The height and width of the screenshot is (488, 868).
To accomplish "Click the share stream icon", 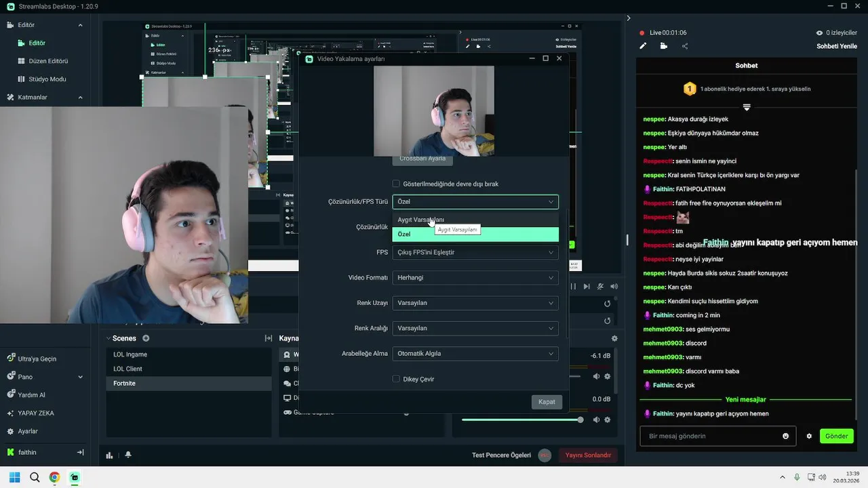I will [x=684, y=46].
